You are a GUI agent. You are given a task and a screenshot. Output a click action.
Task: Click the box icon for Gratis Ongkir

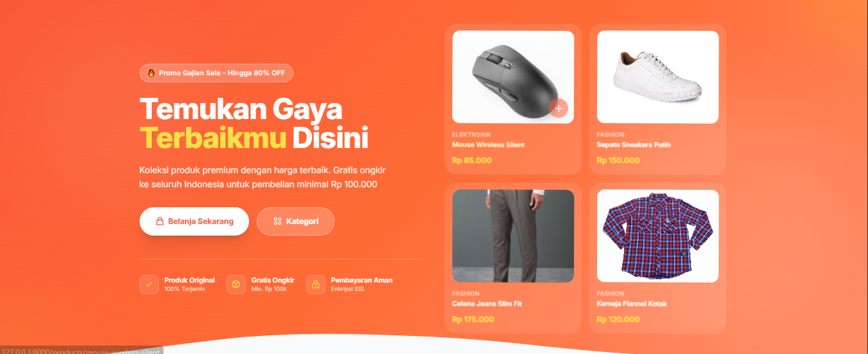point(236,284)
